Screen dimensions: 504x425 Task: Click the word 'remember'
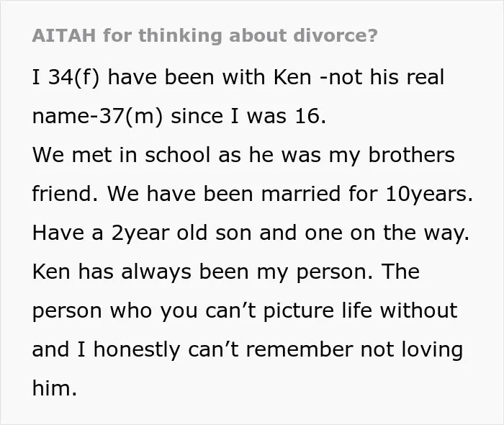click(300, 350)
